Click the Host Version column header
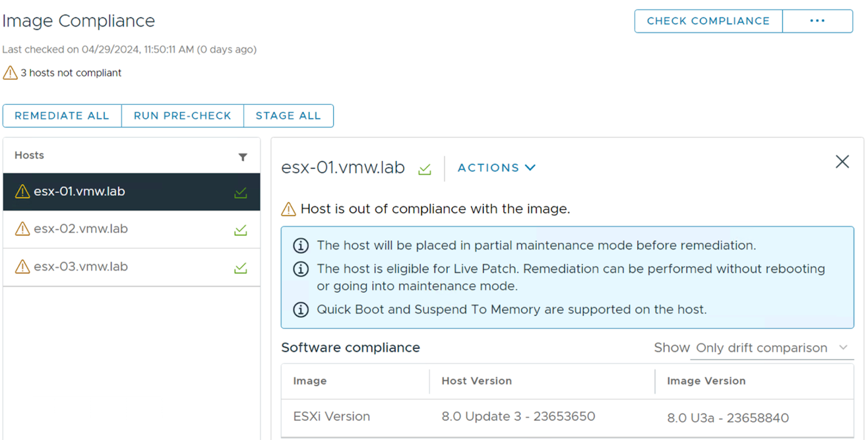 point(477,381)
